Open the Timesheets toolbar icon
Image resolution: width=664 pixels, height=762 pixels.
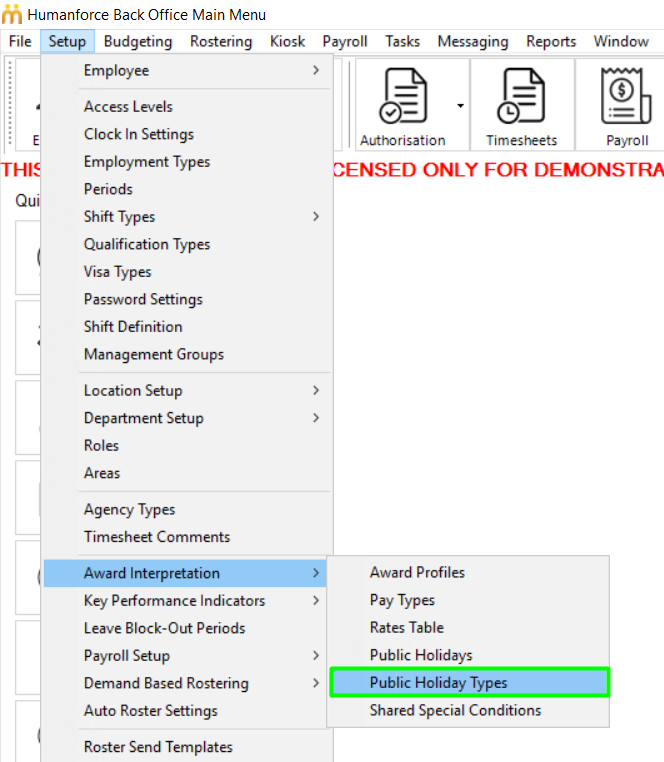[x=521, y=96]
